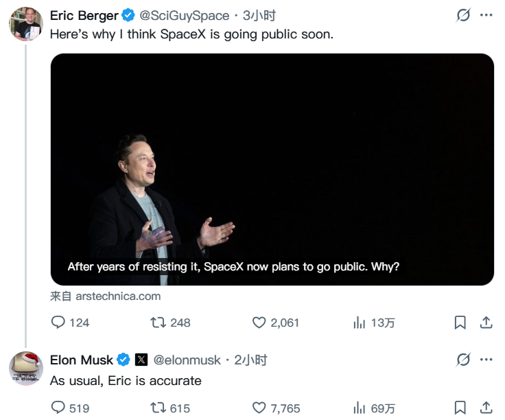Bookmark Eric Berger's SpaceX post
The height and width of the screenshot is (420, 505).
point(460,322)
